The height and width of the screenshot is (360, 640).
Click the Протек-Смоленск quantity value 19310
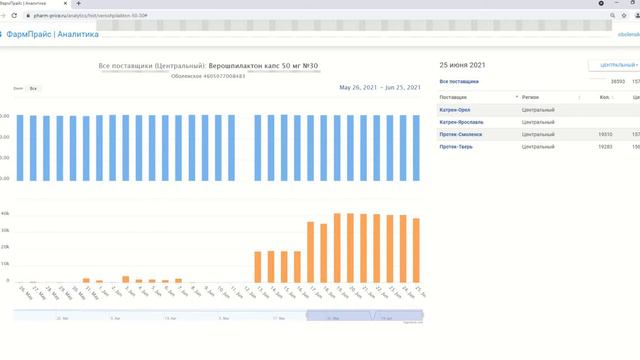(605, 134)
